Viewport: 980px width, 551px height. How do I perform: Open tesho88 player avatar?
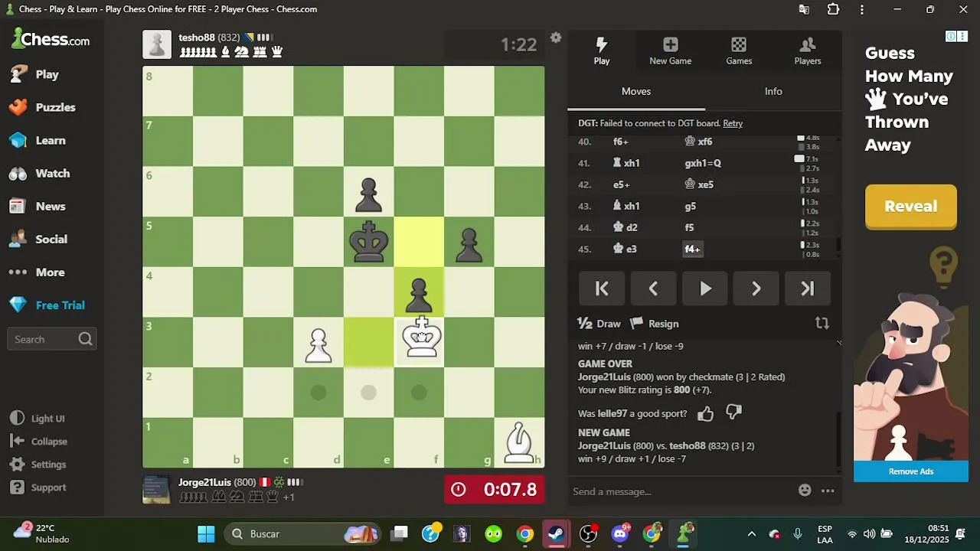pyautogui.click(x=157, y=44)
